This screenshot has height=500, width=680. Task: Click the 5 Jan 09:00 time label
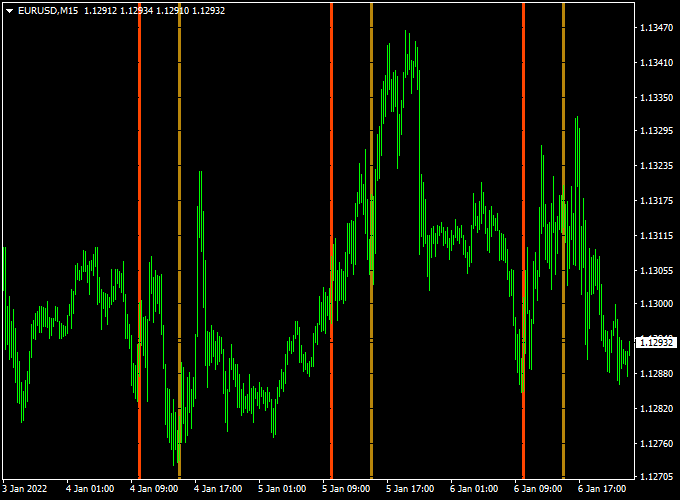click(x=346, y=489)
